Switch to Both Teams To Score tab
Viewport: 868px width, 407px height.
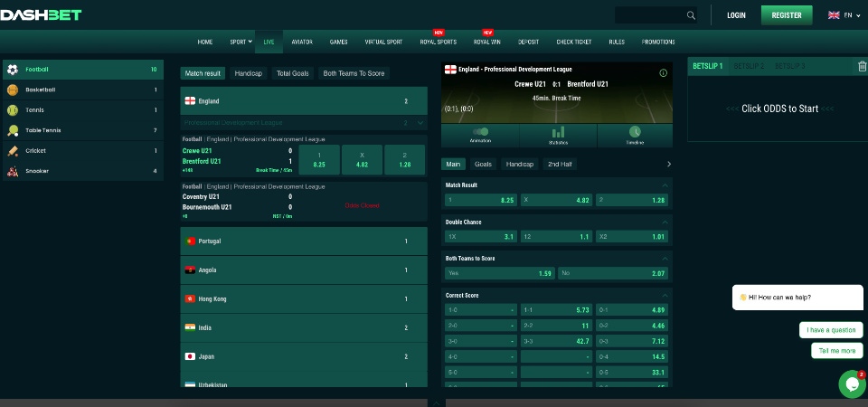(x=354, y=73)
